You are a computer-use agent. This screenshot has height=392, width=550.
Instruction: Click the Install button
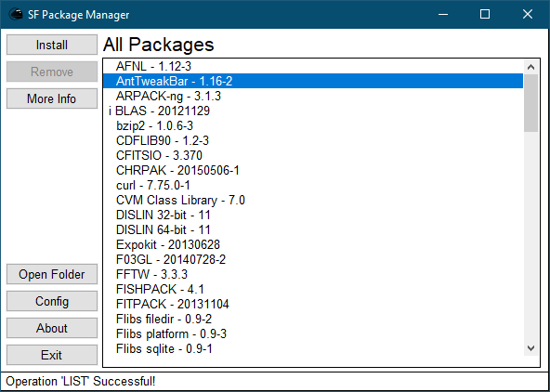coord(52,45)
